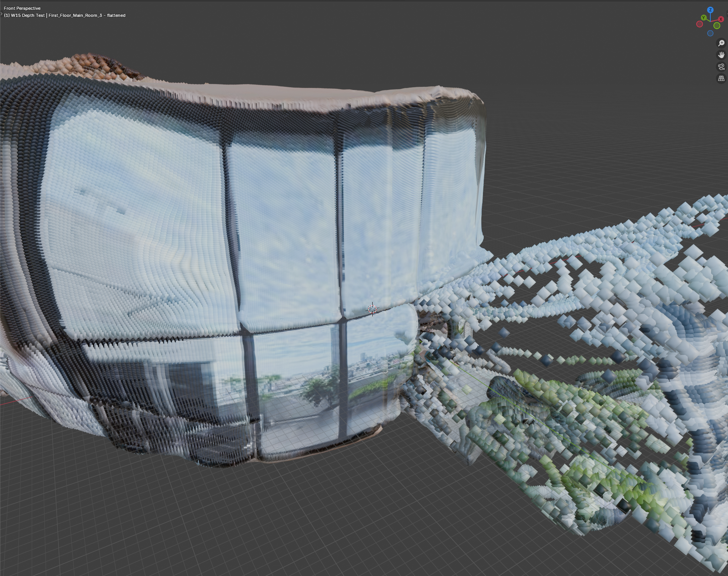The image size is (728, 576).
Task: Click the red X axis gizmo handle
Action: (721, 19)
